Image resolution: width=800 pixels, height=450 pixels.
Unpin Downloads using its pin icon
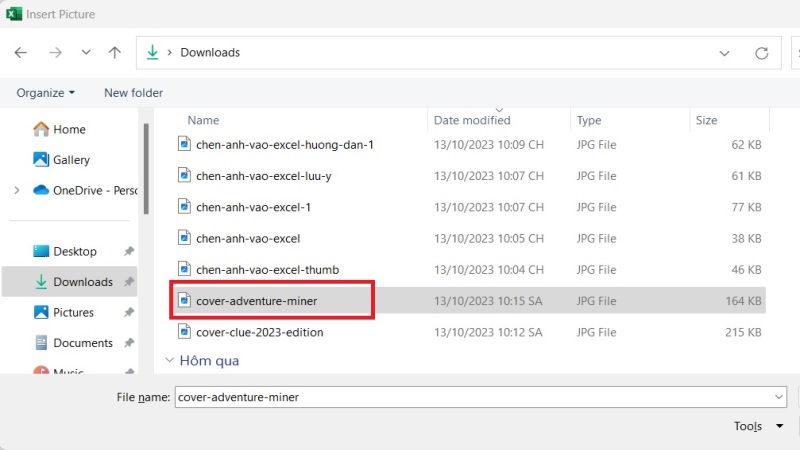coord(129,282)
